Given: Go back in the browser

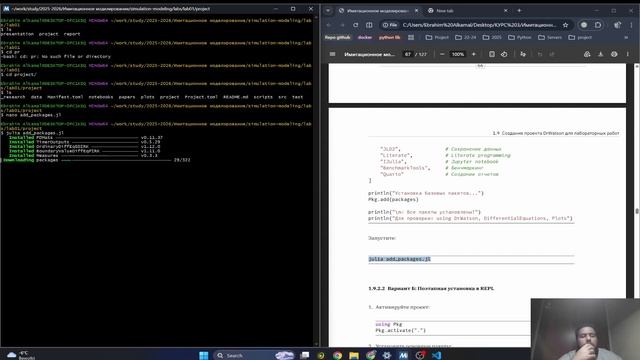Looking at the screenshot, I should pyautogui.click(x=329, y=25).
